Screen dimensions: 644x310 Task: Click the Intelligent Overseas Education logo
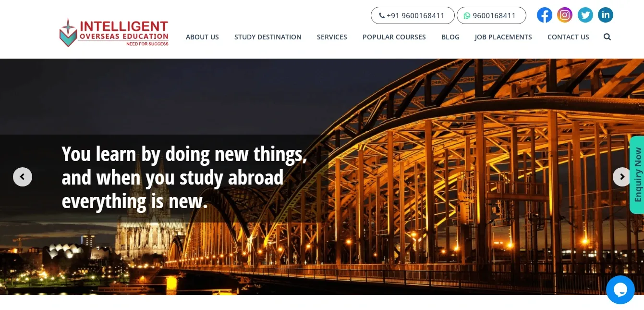point(114,33)
